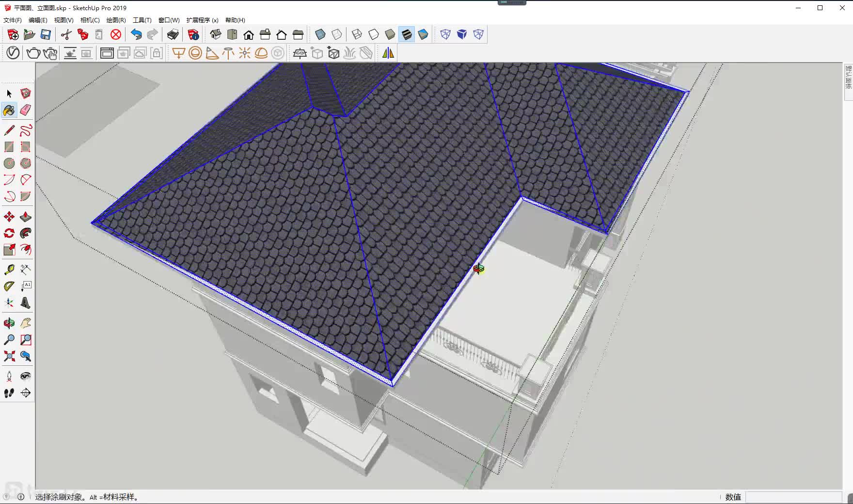Screen dimensions: 853x504
Task: Select Shaded style
Action: 390,34
